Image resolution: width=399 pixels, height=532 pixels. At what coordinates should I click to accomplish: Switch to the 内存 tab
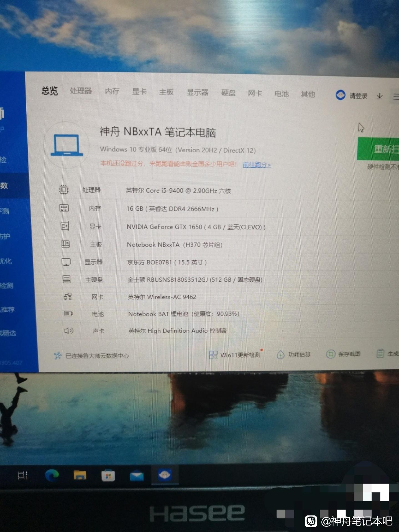[x=112, y=91]
